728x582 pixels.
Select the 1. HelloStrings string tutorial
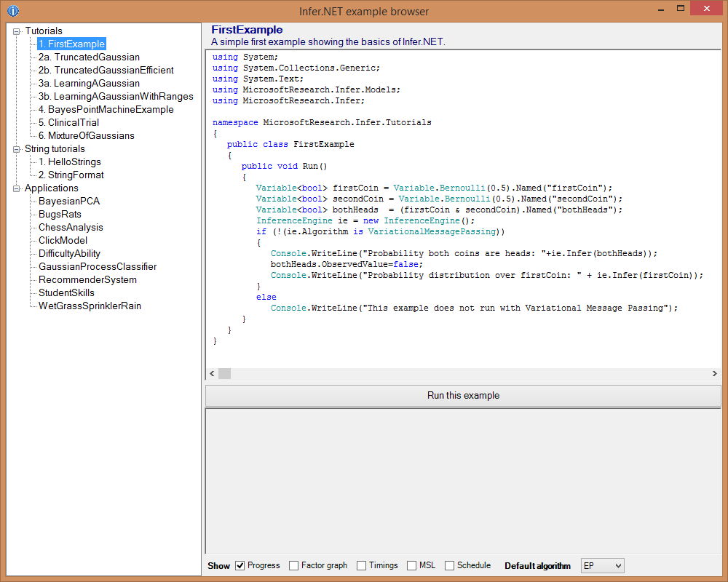(x=69, y=162)
